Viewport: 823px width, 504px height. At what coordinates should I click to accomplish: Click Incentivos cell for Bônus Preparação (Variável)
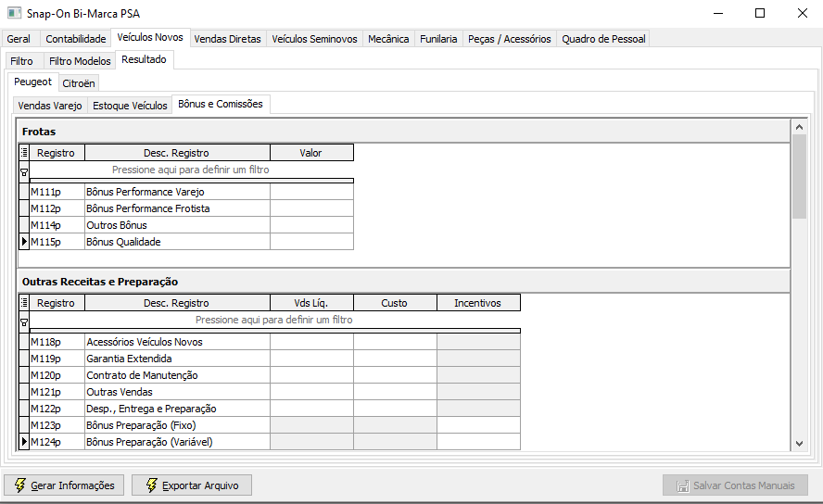click(x=478, y=442)
